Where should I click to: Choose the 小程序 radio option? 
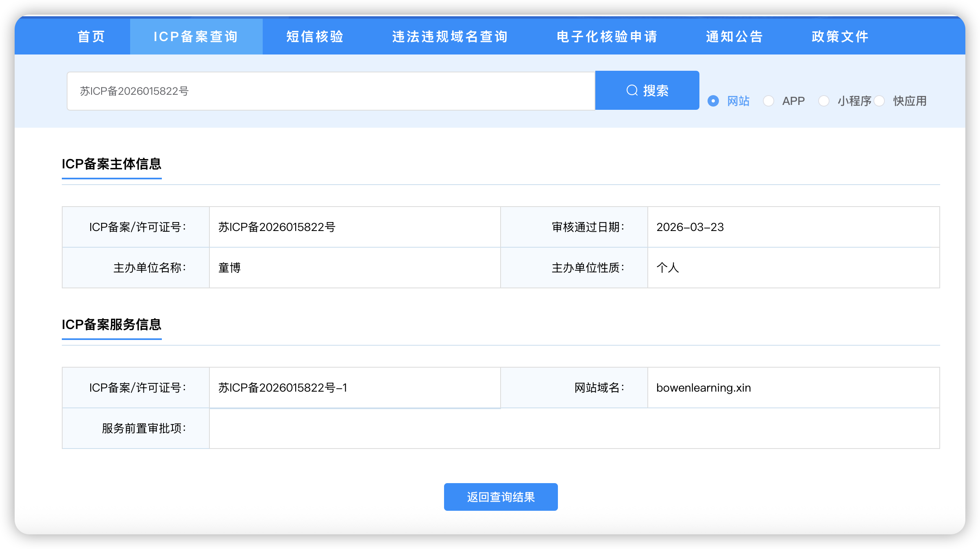(824, 101)
